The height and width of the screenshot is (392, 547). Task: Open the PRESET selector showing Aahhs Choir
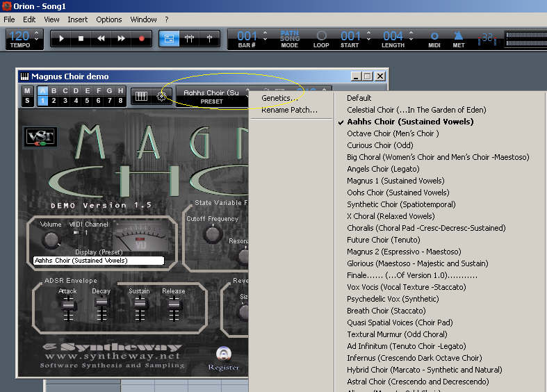212,97
